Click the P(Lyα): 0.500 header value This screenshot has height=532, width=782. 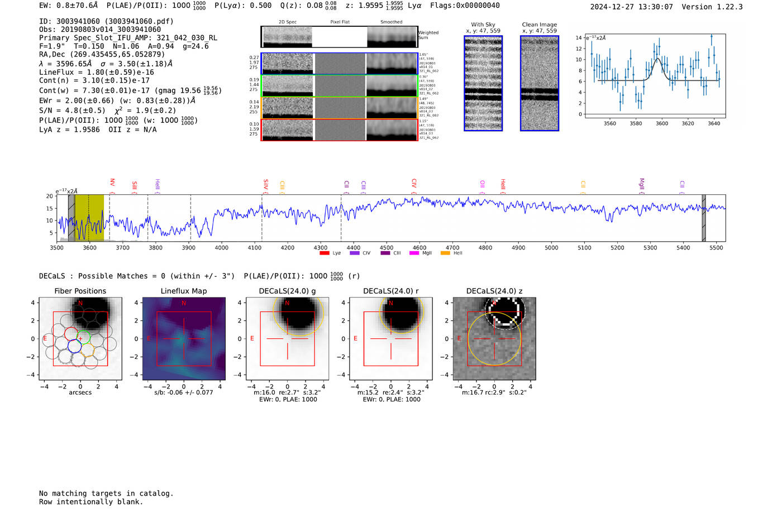[243, 6]
